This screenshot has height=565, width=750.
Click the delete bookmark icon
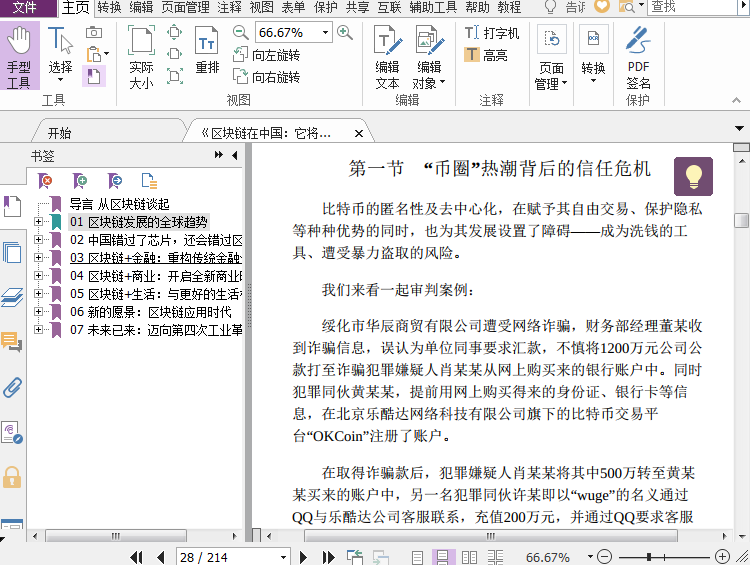45,181
